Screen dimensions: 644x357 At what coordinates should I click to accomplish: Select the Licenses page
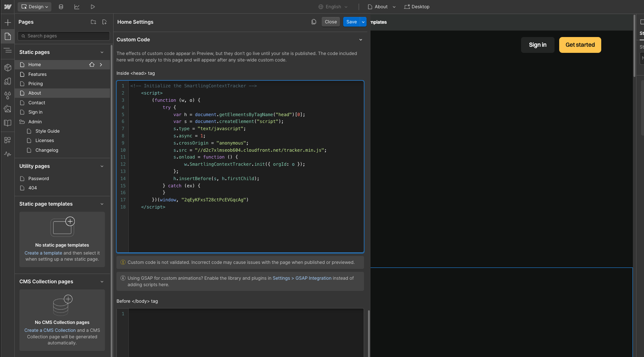63,141
